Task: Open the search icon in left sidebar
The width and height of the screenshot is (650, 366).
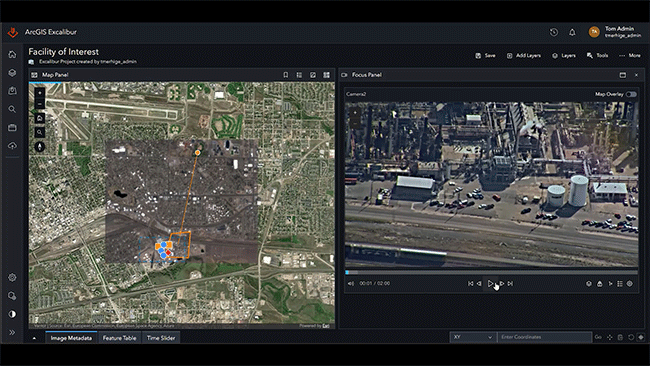Action: tap(12, 109)
